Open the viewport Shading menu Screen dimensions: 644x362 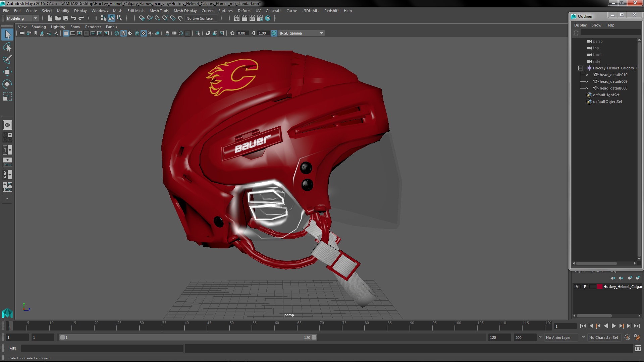(39, 27)
